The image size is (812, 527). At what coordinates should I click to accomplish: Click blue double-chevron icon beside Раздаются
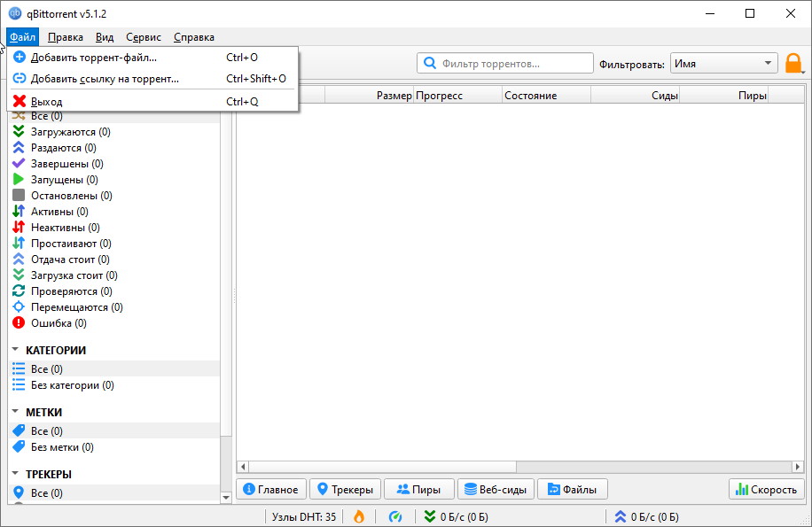pos(19,147)
